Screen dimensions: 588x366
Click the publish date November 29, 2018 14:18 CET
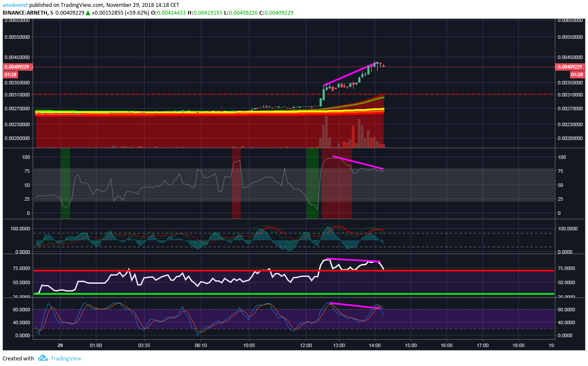[142, 5]
